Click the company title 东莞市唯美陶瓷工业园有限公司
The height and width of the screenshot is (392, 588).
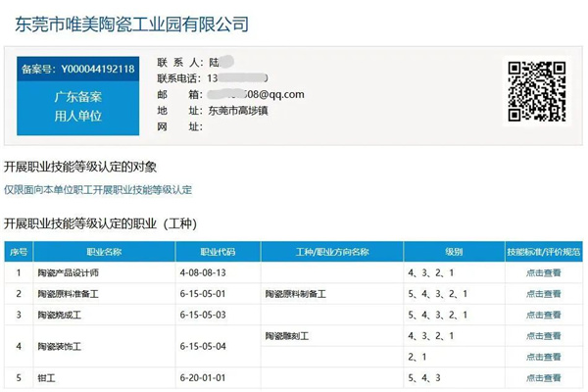(131, 24)
